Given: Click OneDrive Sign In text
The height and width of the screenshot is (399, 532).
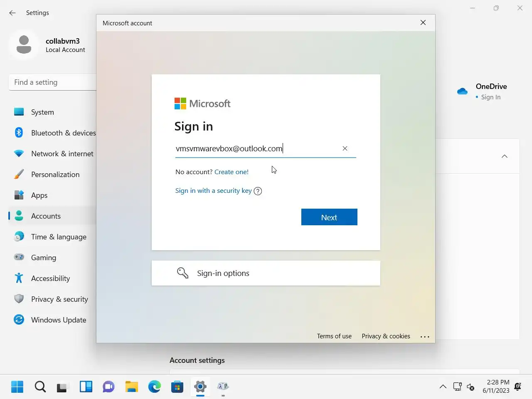Looking at the screenshot, I should coord(490,97).
